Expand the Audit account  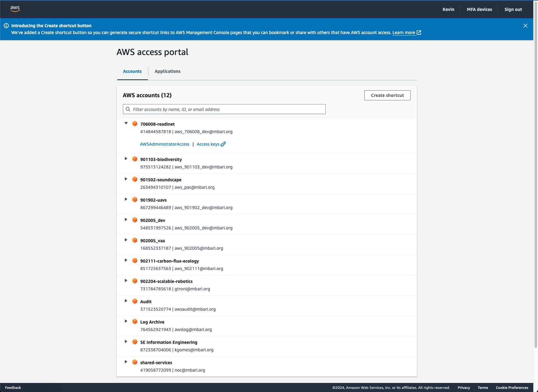(126, 301)
